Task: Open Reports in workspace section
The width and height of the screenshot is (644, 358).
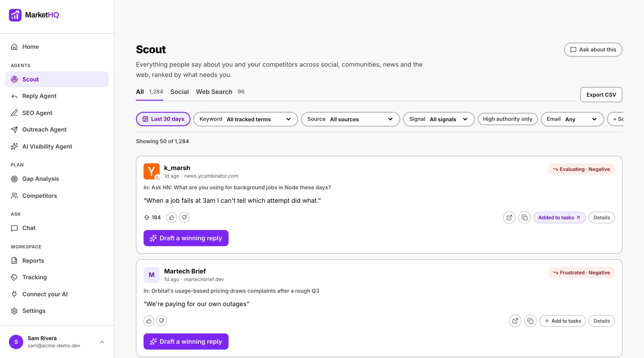Action: click(x=57, y=261)
